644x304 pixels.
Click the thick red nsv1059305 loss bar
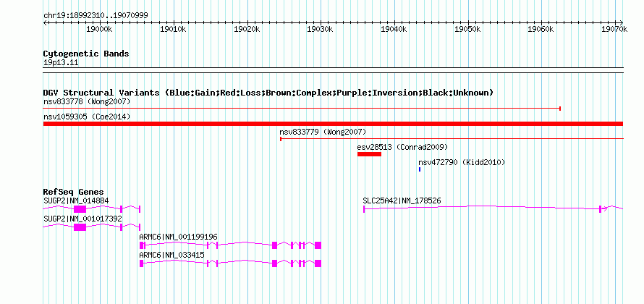click(333, 124)
